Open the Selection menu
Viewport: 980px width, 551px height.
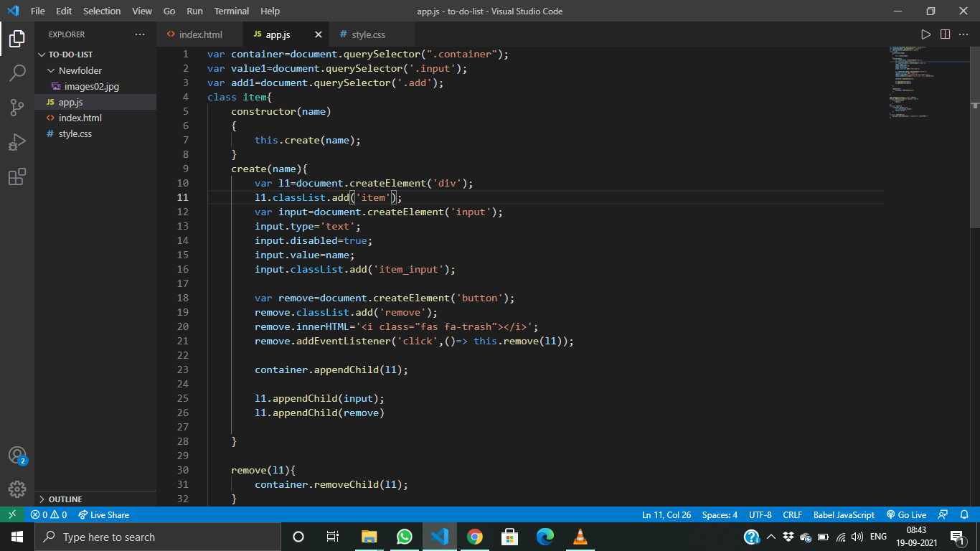[x=102, y=11]
